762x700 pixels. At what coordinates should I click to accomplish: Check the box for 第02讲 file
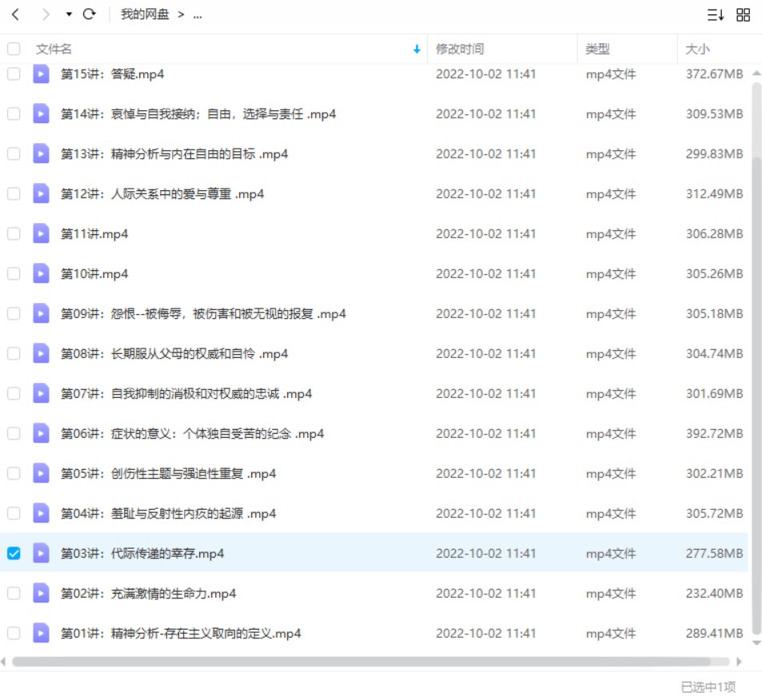click(14, 593)
